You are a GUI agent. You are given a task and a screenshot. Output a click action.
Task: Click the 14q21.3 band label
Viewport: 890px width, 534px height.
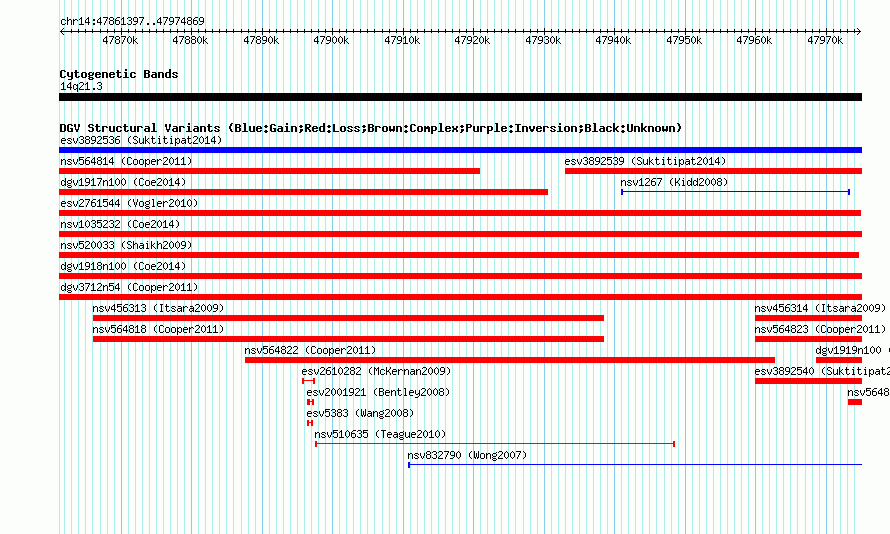coord(81,86)
